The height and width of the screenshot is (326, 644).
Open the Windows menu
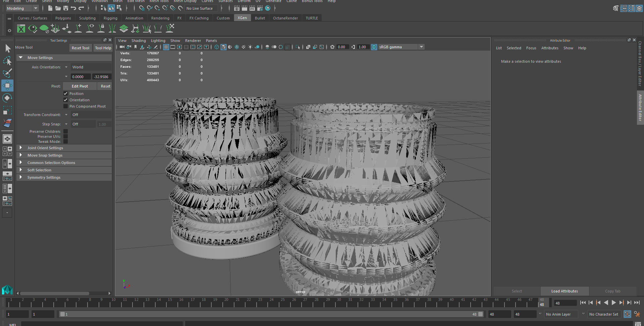[x=99, y=1]
